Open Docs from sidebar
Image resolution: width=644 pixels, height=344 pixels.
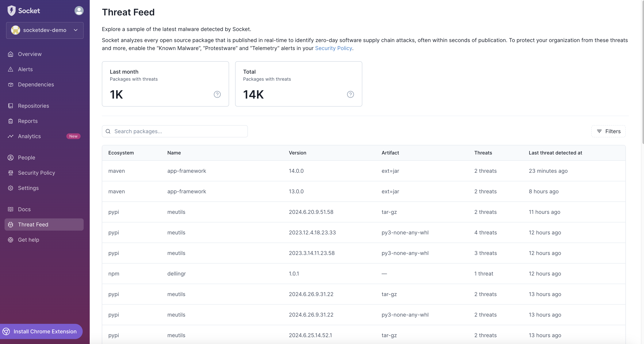[44, 209]
